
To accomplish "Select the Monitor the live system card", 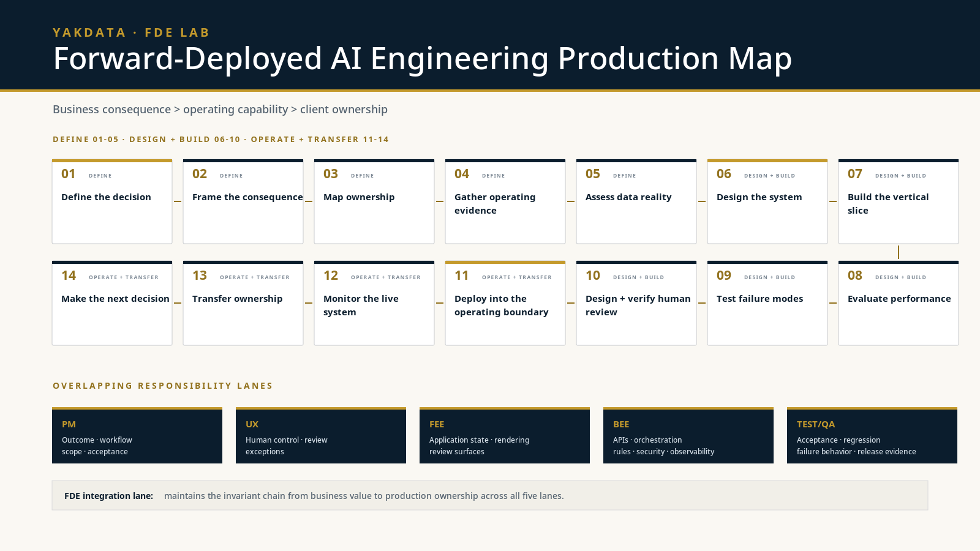I will (x=374, y=303).
